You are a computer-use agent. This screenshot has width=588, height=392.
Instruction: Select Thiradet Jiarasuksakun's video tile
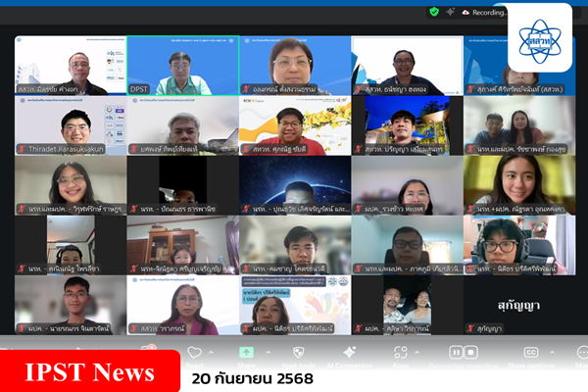[70, 125]
